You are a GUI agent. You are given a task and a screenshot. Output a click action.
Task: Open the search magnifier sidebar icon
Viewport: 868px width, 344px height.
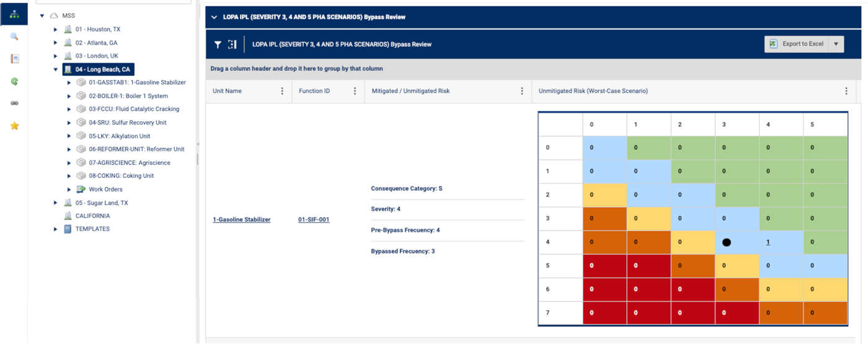[x=14, y=37]
